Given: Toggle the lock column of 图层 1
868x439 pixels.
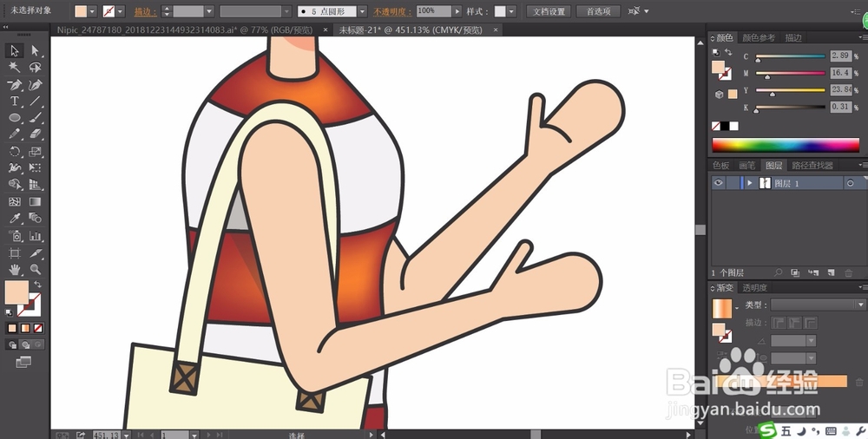Looking at the screenshot, I should [x=732, y=183].
